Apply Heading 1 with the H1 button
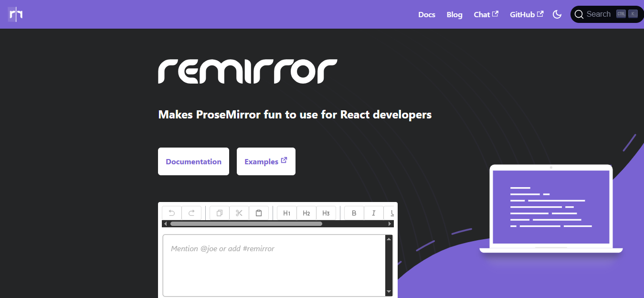This screenshot has width=644, height=298. pyautogui.click(x=287, y=213)
